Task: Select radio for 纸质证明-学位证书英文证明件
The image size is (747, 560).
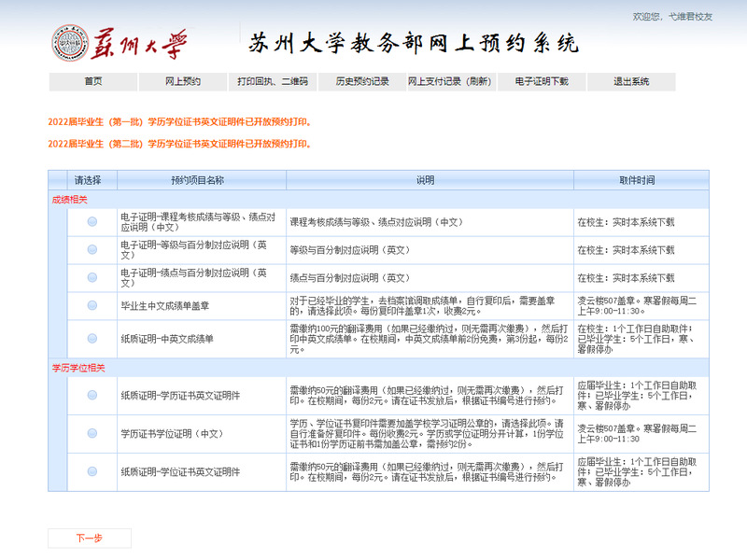Action: coord(92,472)
